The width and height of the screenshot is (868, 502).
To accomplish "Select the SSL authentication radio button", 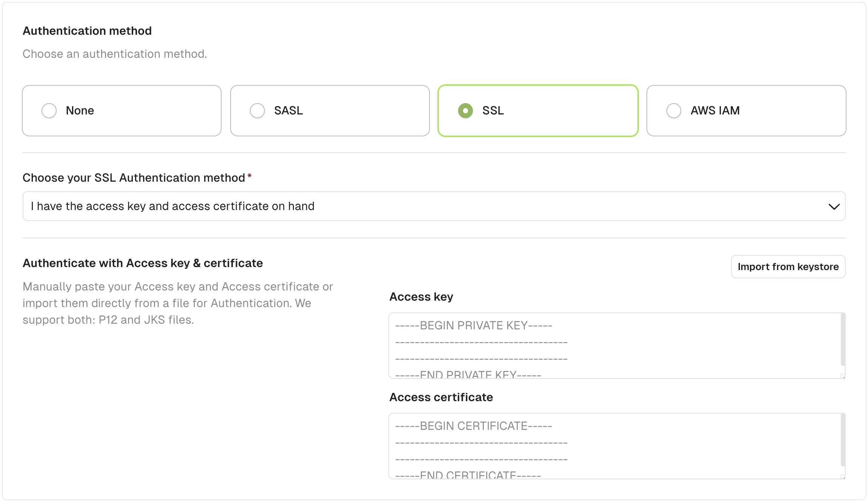I will pos(465,111).
